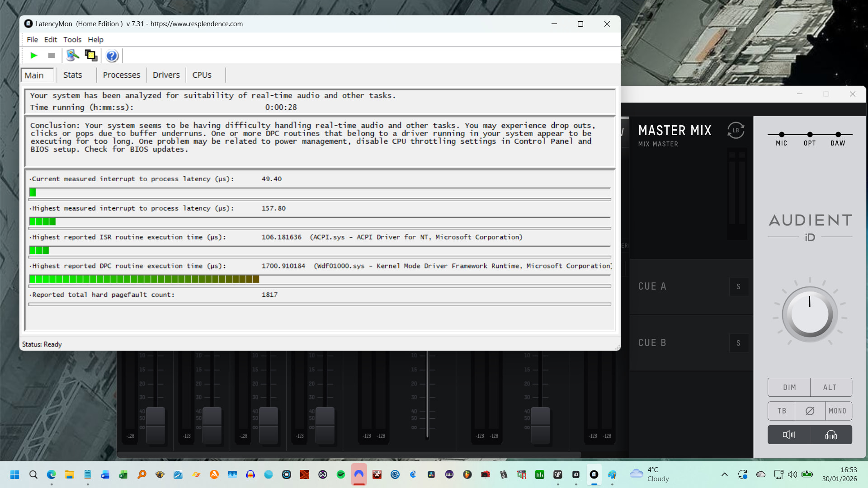Switch to the Drivers tab

pos(166,75)
